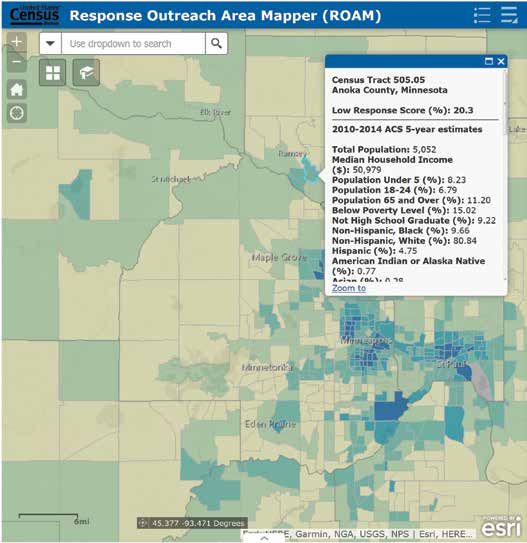Maximize the census tract popup
This screenshot has width=527, height=543.
coord(489,62)
